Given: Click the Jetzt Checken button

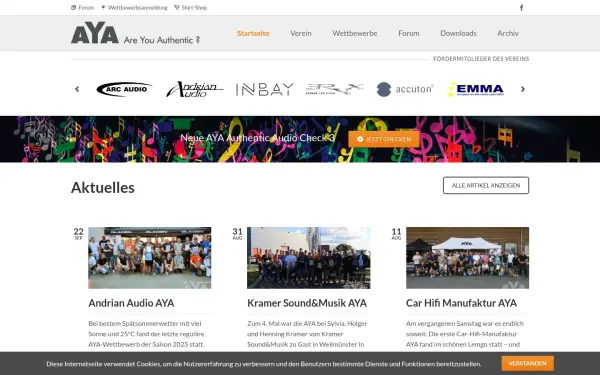Looking at the screenshot, I should pyautogui.click(x=384, y=139).
